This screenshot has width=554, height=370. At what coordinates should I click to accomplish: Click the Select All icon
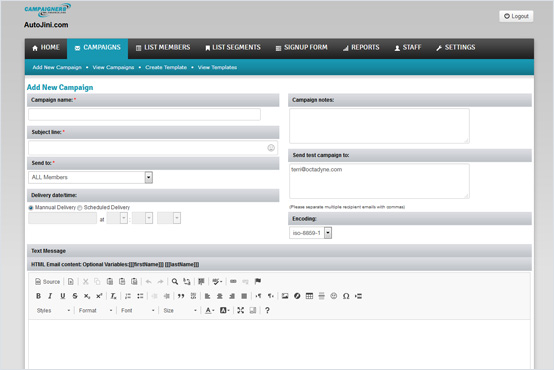201,282
